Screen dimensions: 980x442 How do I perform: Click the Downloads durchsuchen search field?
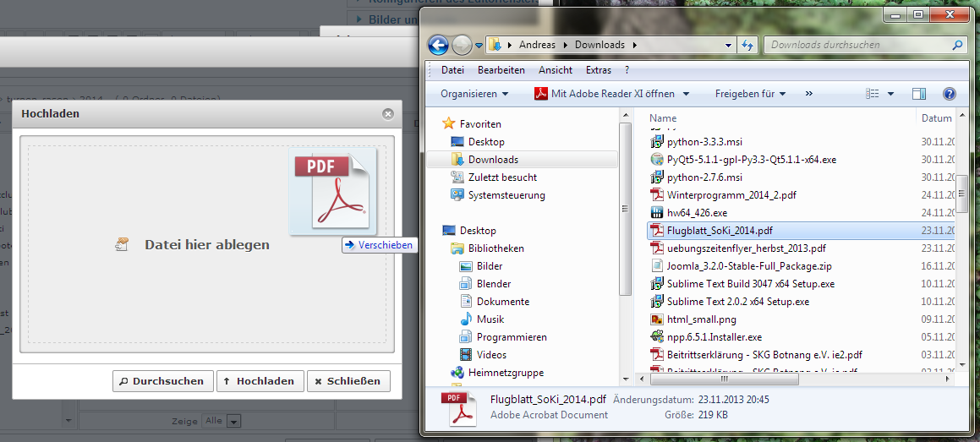click(858, 45)
